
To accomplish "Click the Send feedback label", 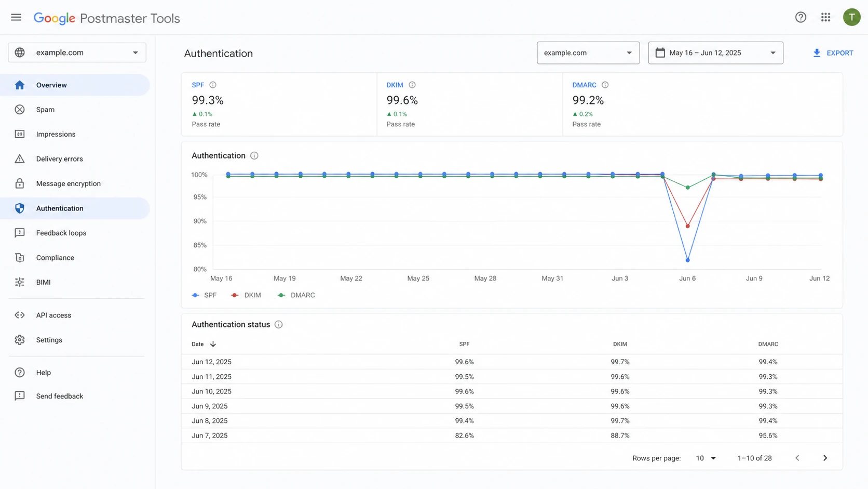I will click(60, 396).
